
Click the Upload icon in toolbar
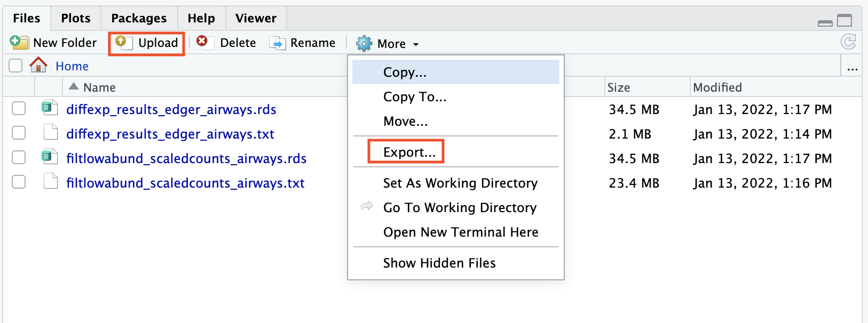click(x=123, y=43)
